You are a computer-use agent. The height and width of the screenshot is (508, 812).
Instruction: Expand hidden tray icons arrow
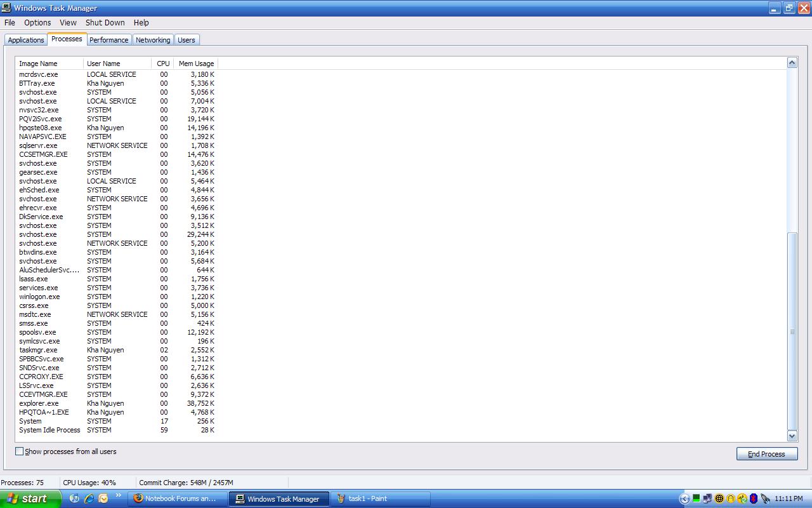684,498
